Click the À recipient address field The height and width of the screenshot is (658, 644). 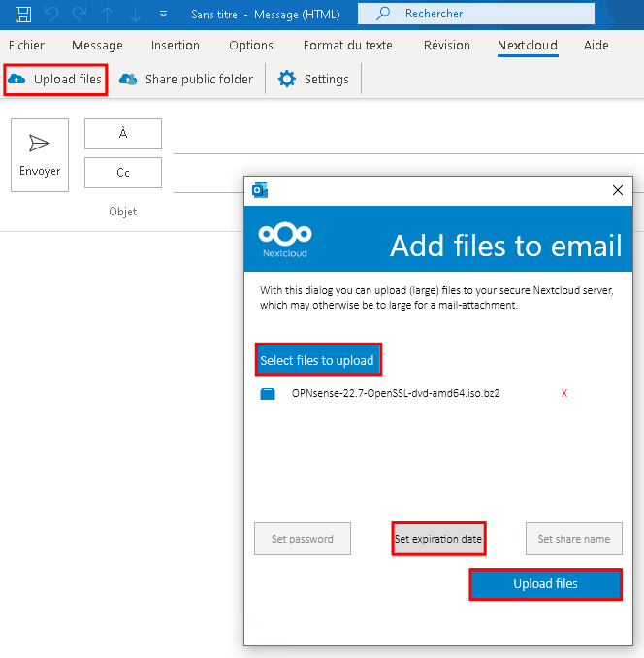point(408,137)
